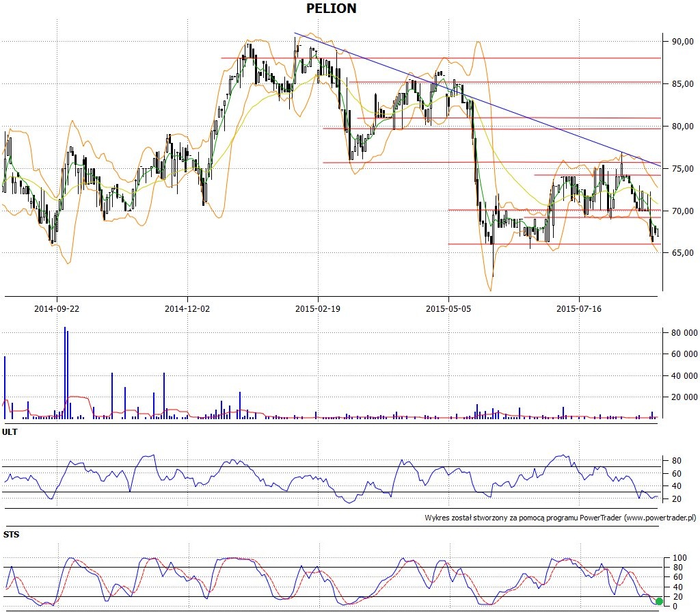Select the 2015-05-05 date label
This screenshot has width=700, height=612.
[448, 308]
